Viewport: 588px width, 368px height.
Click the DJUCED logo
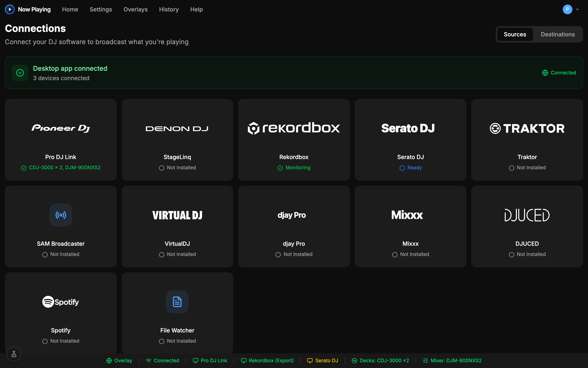pos(527,215)
